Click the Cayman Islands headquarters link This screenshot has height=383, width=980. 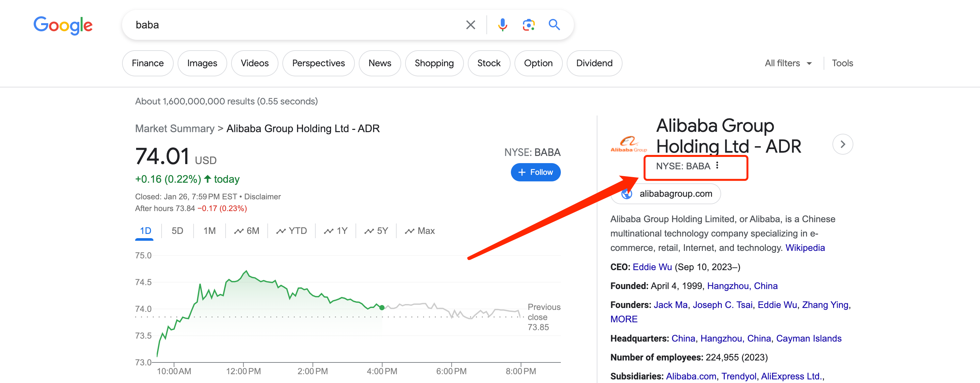point(809,339)
